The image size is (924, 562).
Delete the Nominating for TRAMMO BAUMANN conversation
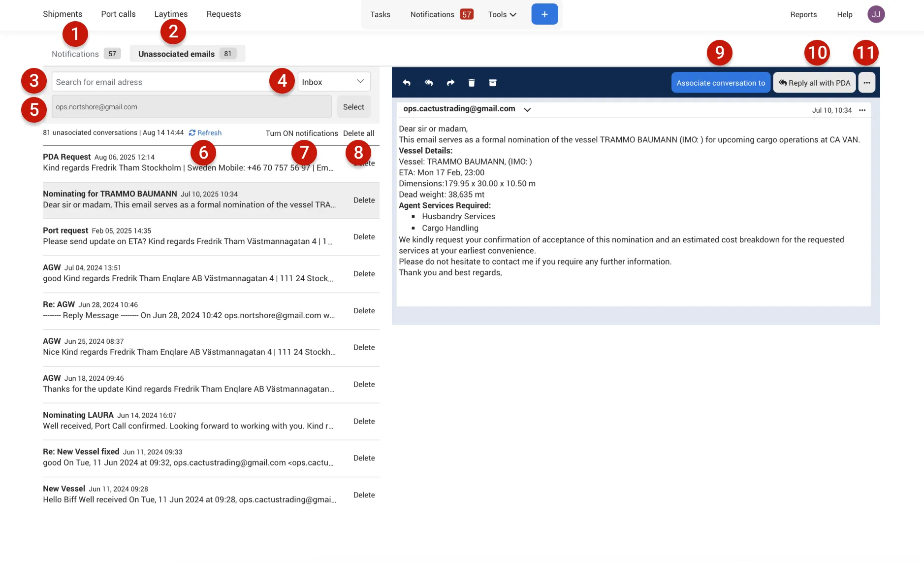coord(364,200)
